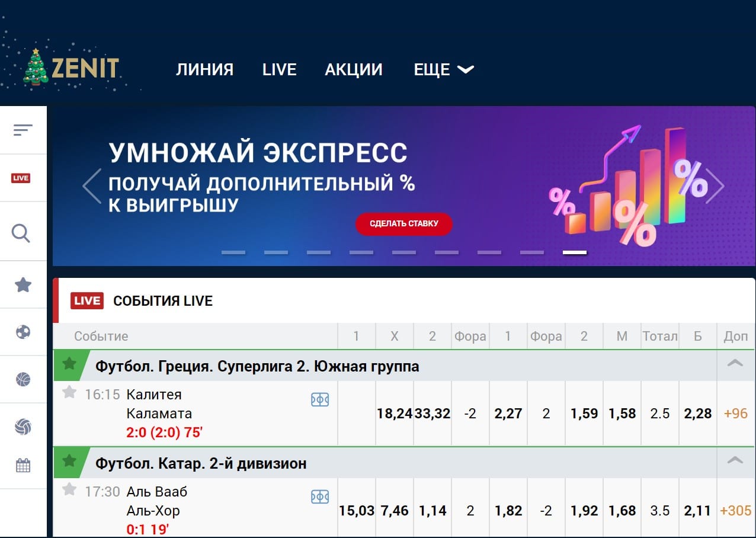Expand the ЕЩЕ dropdown in top menu

[443, 69]
